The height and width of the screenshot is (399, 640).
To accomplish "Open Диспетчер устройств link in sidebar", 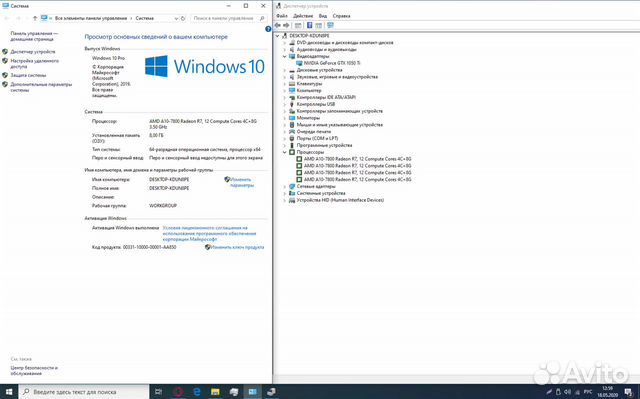I will (x=33, y=52).
